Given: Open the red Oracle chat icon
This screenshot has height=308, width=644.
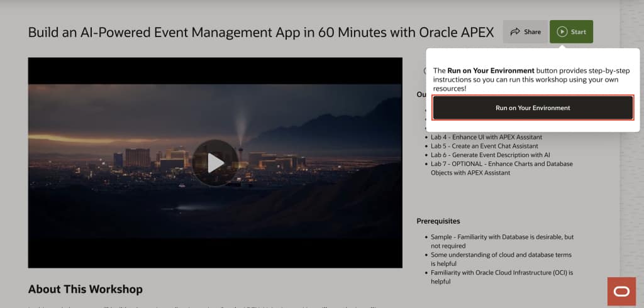Looking at the screenshot, I should [621, 292].
